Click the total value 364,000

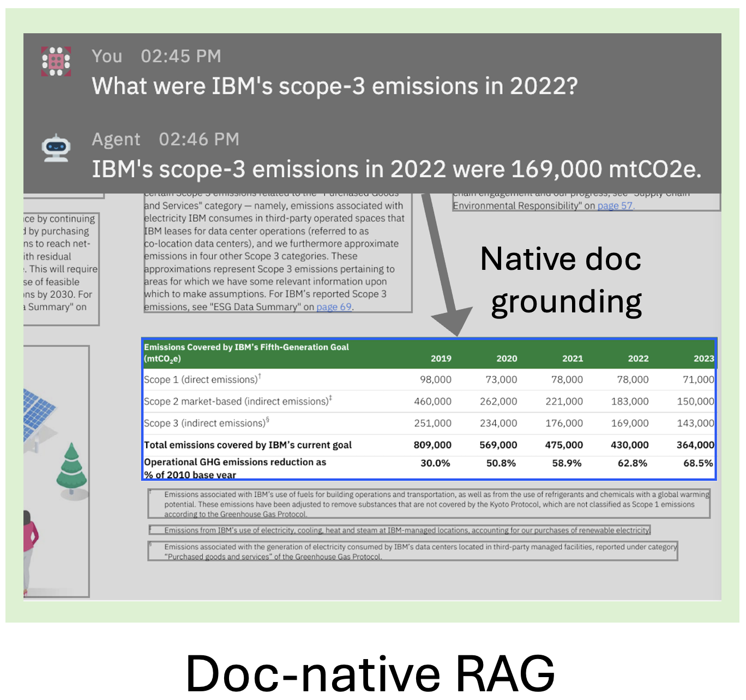click(x=696, y=445)
